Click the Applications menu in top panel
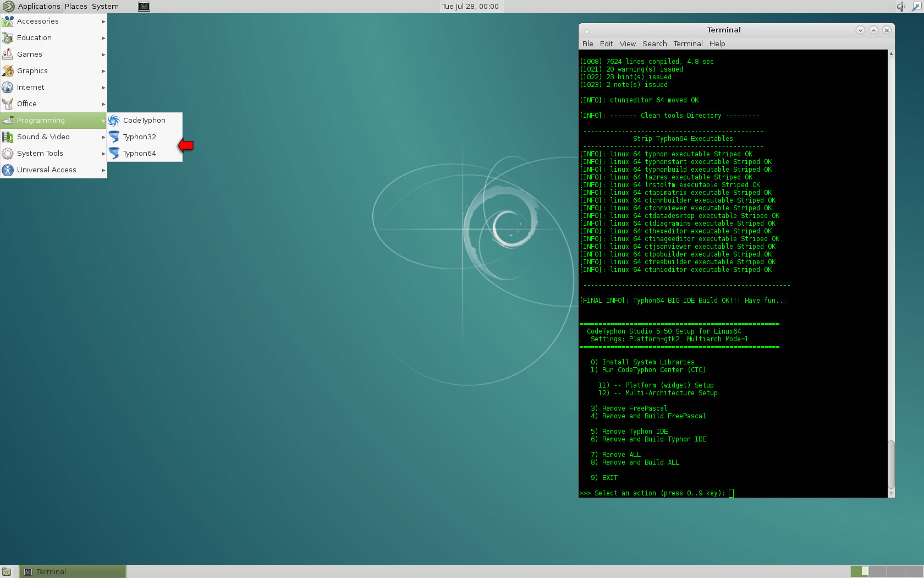Screen dimensions: 924x578 tap(31, 7)
